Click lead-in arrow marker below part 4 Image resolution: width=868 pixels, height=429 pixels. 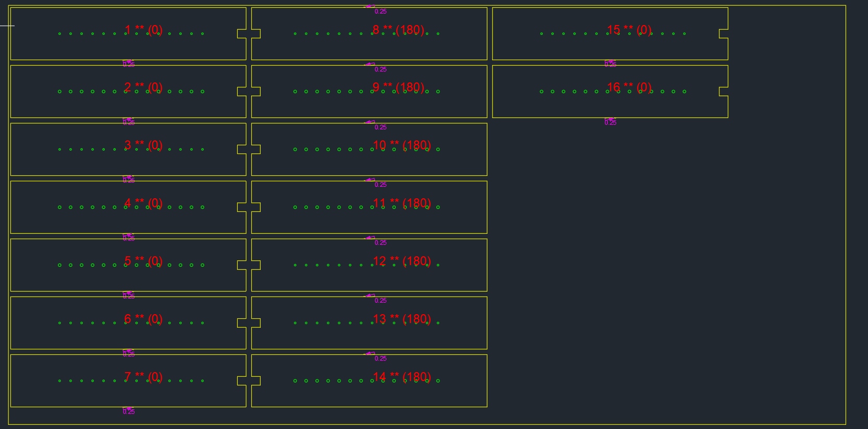[x=128, y=235]
